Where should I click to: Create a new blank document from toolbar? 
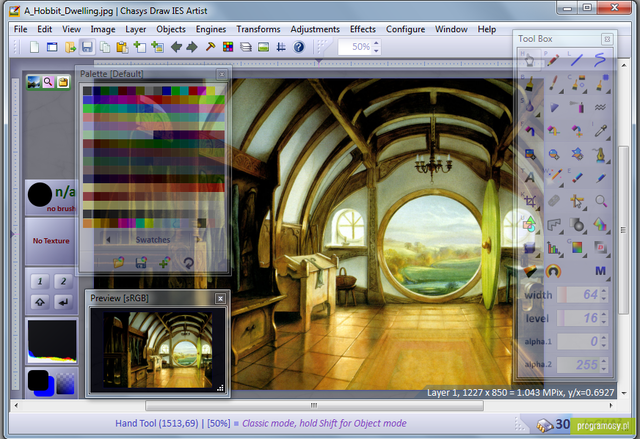(34, 47)
